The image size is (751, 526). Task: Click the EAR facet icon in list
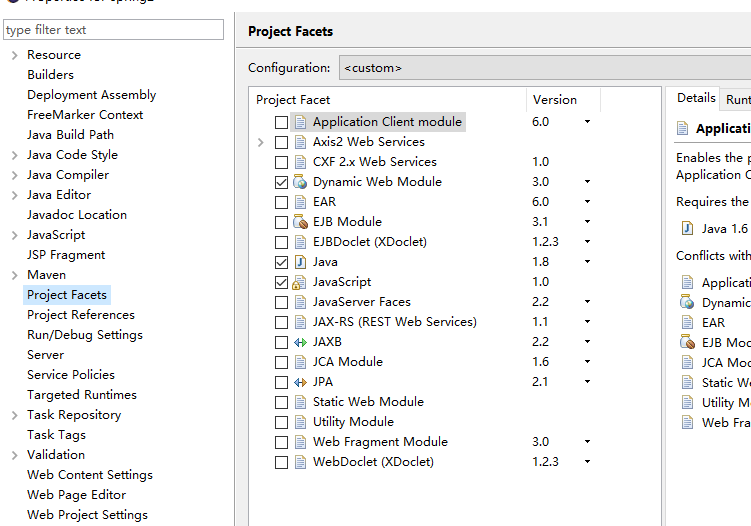(300, 202)
